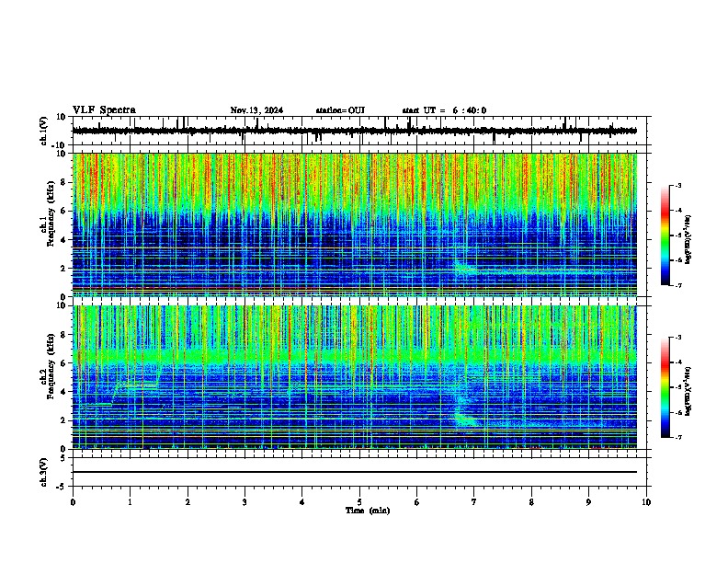Click the "station=OUI" label
The width and height of the screenshot is (728, 563).
(x=340, y=110)
